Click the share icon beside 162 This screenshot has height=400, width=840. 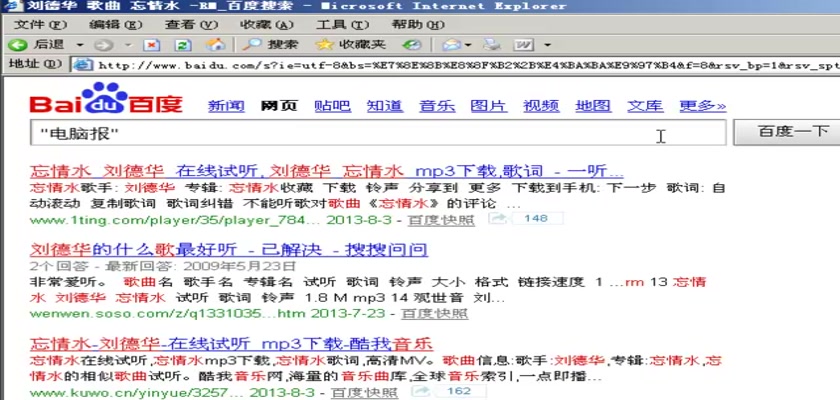(x=422, y=391)
